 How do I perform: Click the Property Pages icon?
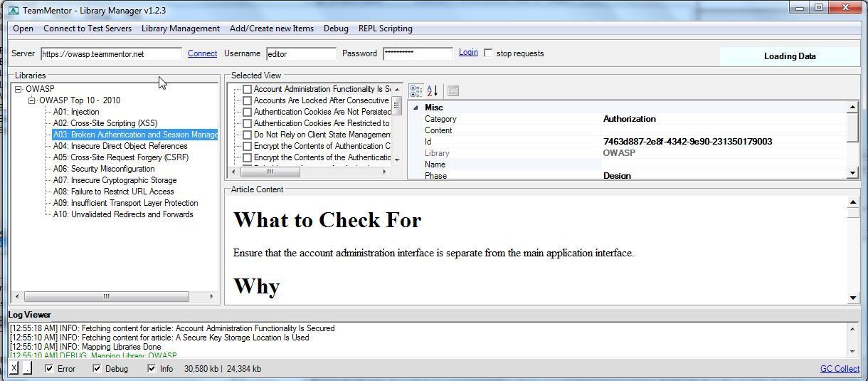coord(453,91)
